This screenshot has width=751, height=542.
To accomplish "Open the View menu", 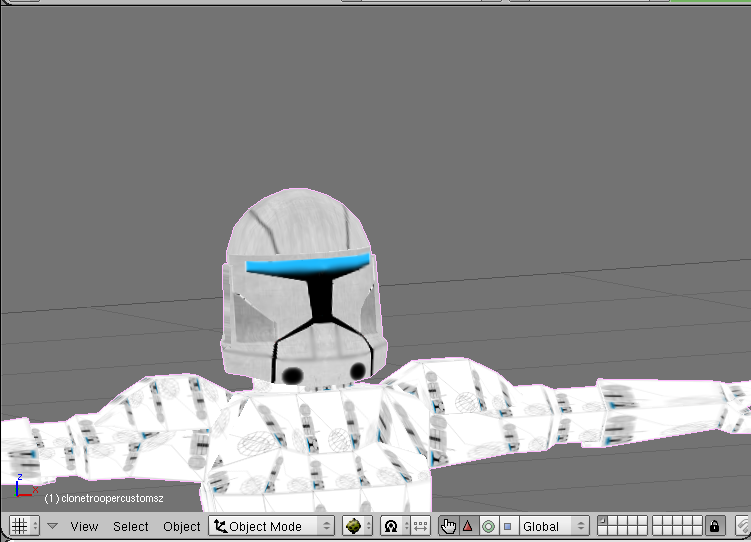I will click(84, 526).
